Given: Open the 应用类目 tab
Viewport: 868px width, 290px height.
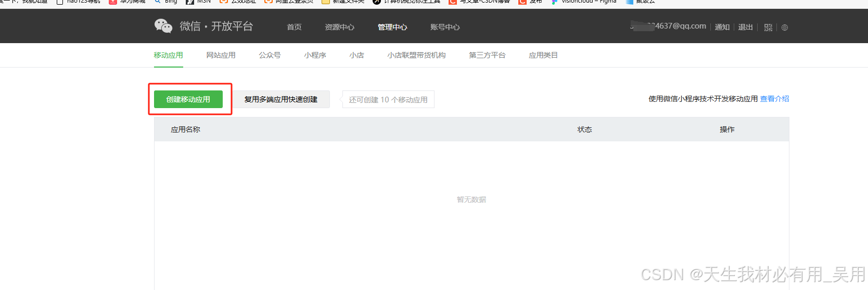Looking at the screenshot, I should tap(543, 55).
